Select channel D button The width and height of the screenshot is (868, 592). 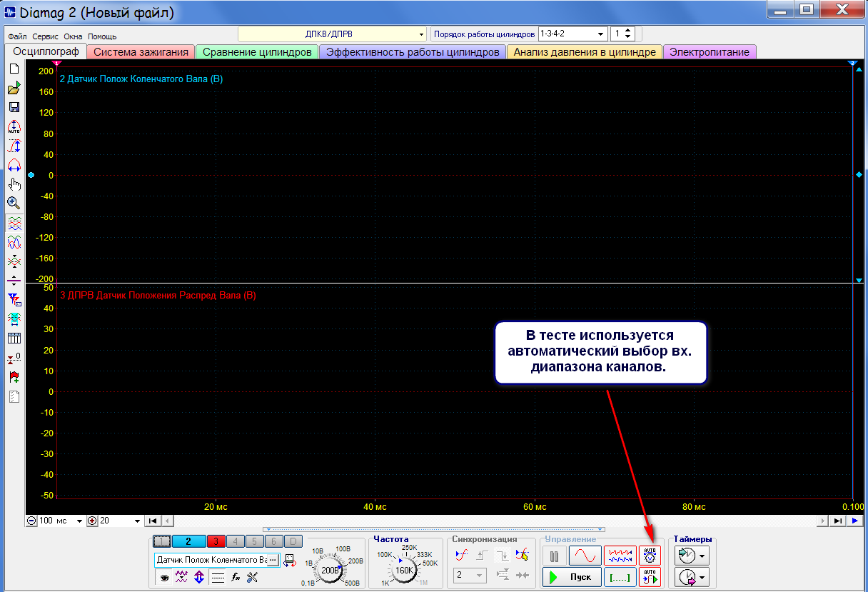[x=293, y=541]
